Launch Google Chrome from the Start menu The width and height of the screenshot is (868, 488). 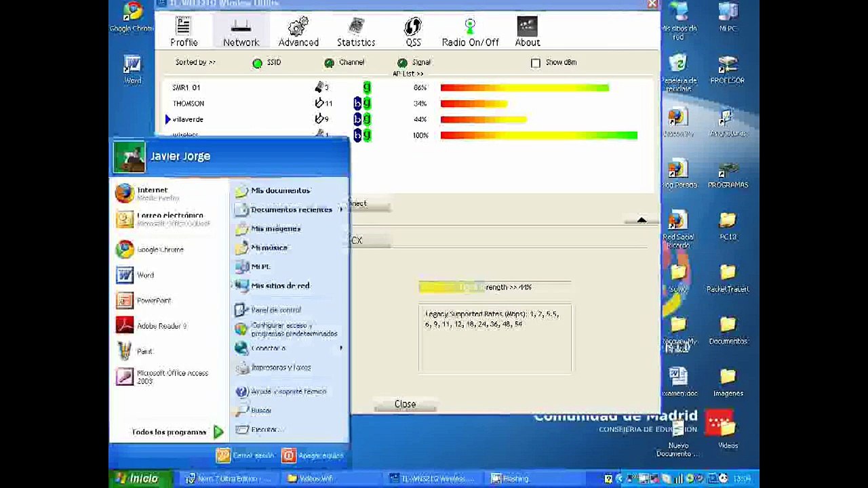pyautogui.click(x=170, y=249)
